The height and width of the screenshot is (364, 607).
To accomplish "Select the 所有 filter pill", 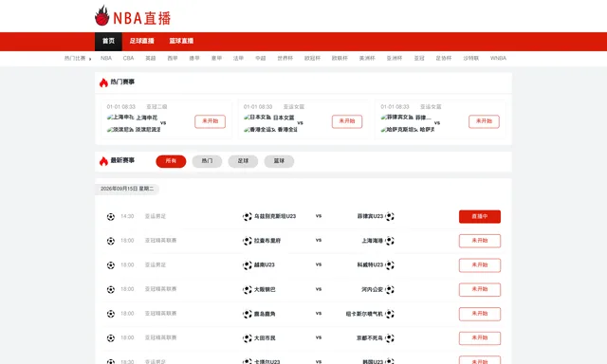I will click(171, 161).
